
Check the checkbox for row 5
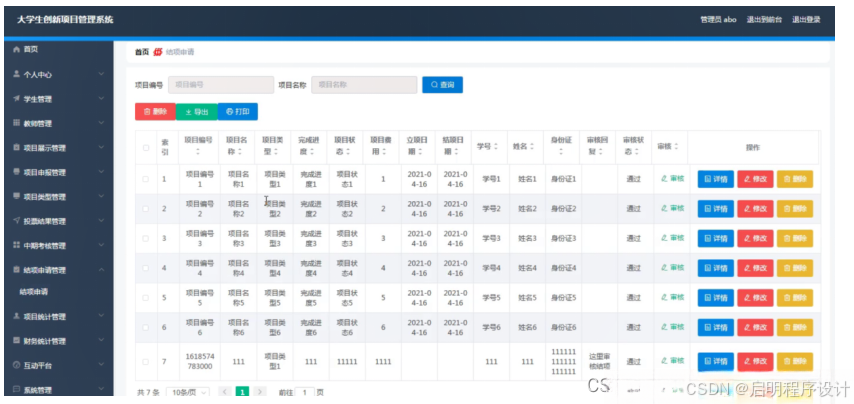(x=145, y=298)
